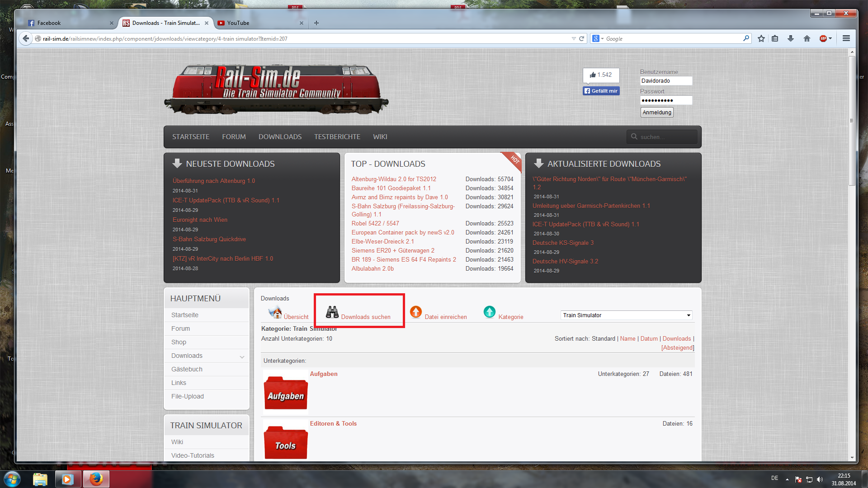Click the Facebook thumbs-up like counter
The image size is (868, 488).
601,75
